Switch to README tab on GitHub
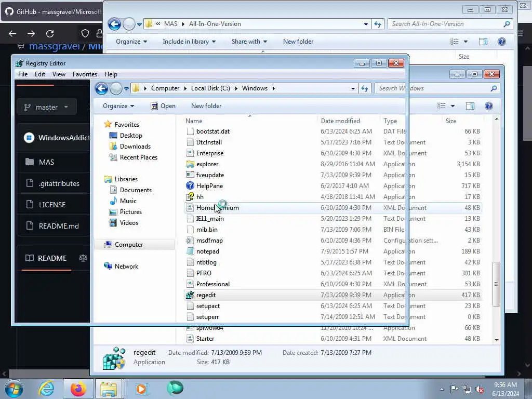The height and width of the screenshot is (399, 532). [x=46, y=258]
